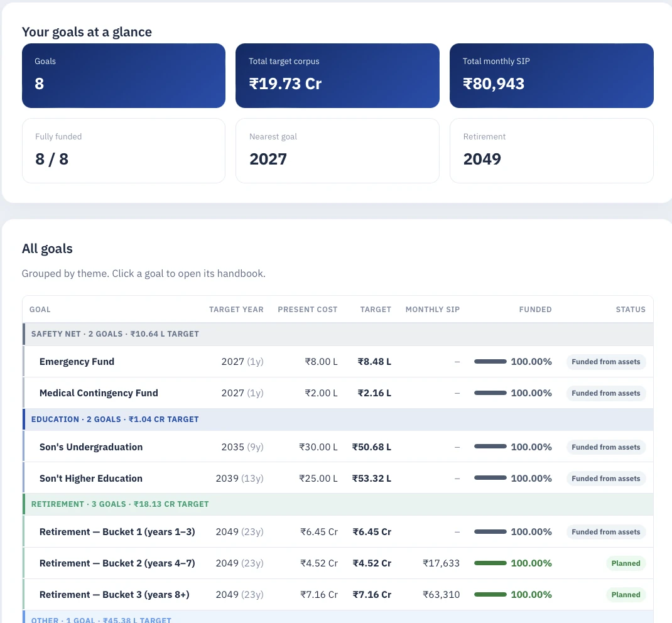Image resolution: width=672 pixels, height=623 pixels.
Task: Click the ₹50.68 L target value
Action: [372, 447]
